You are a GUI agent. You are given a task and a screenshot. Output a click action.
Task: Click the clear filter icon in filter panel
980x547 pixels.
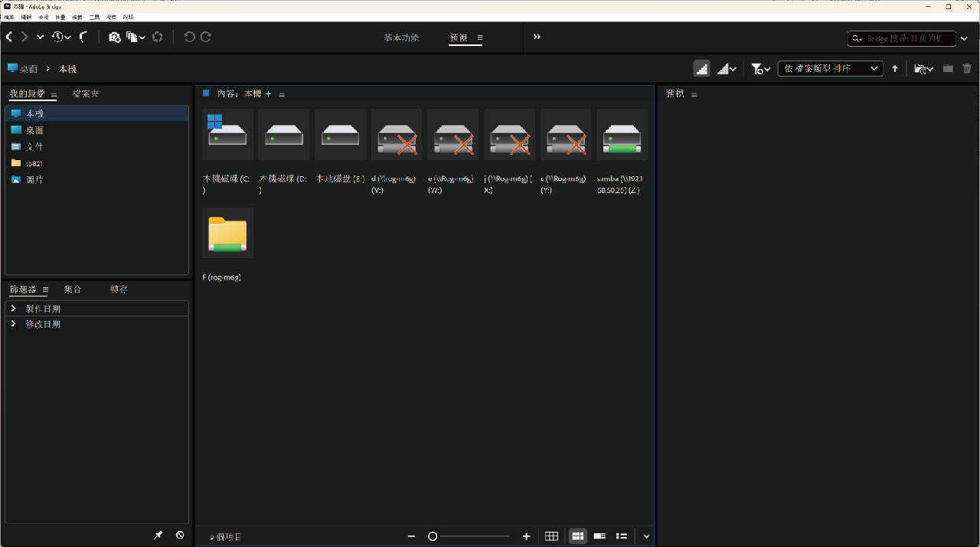(x=180, y=536)
